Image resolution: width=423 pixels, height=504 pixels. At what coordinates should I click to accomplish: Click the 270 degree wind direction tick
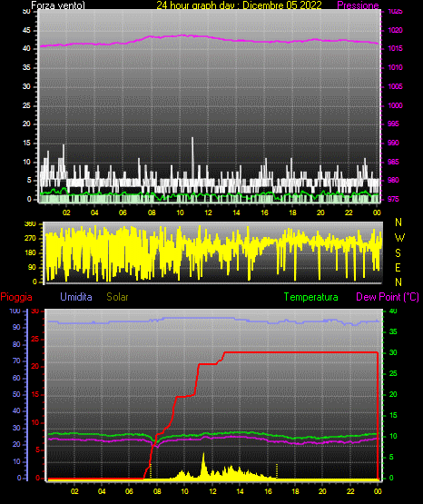coord(32,239)
